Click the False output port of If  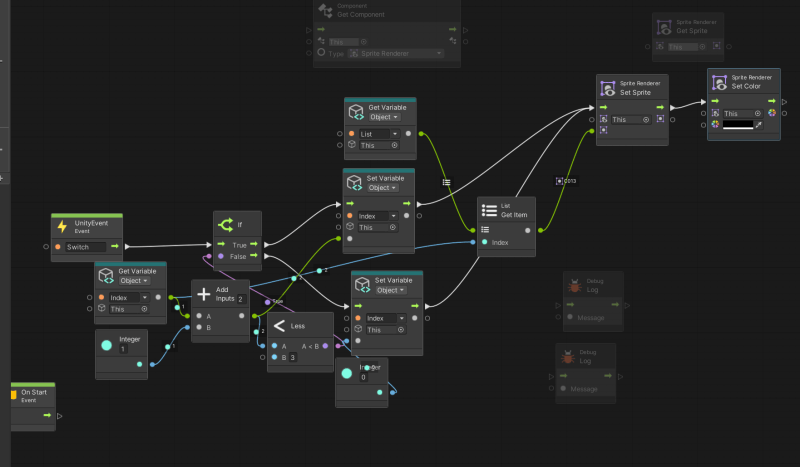click(x=254, y=256)
